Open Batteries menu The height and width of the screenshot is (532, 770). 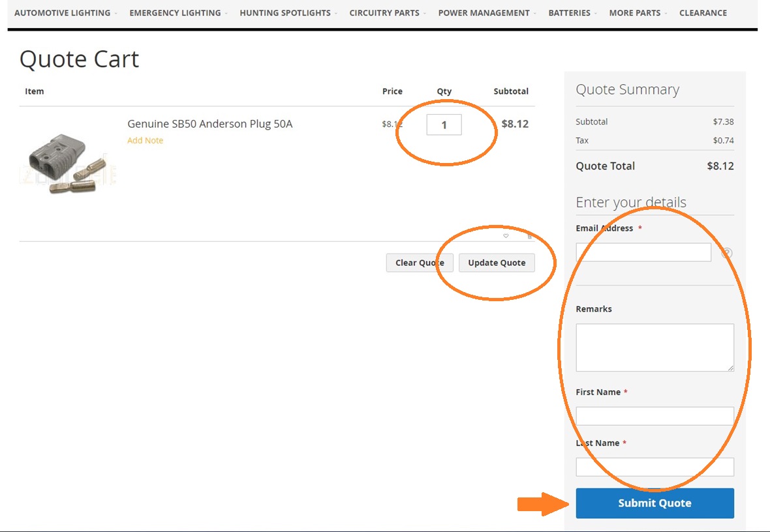[x=570, y=13]
